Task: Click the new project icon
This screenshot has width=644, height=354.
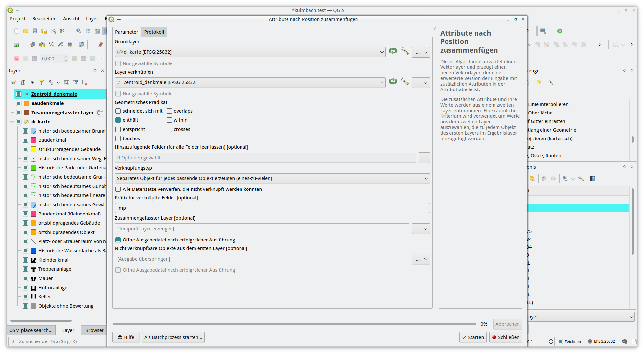Action: pos(16,31)
